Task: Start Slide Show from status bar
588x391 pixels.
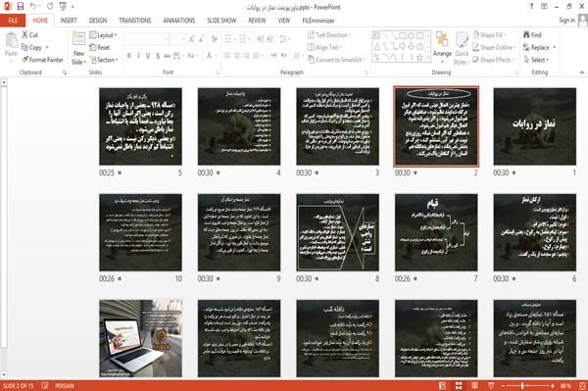Action: pos(491,386)
